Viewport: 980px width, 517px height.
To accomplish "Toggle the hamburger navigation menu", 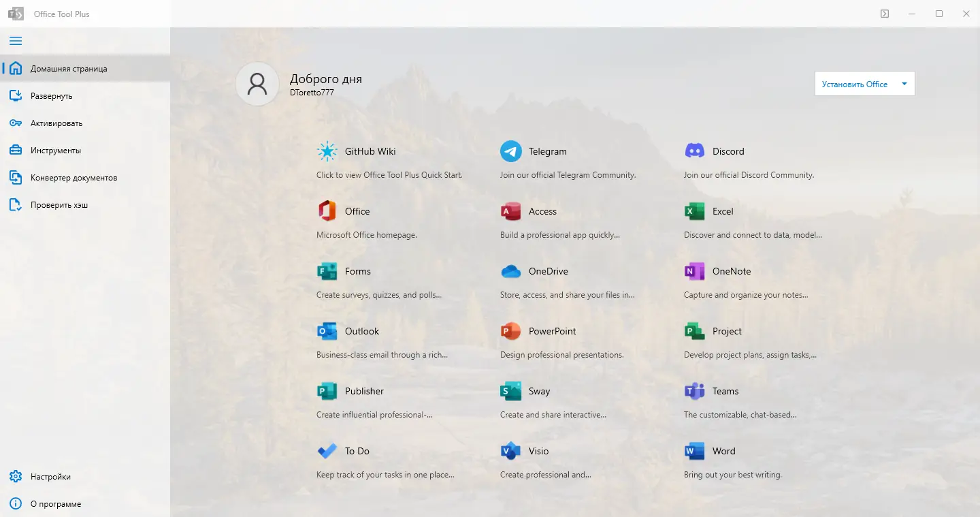I will pyautogui.click(x=16, y=41).
